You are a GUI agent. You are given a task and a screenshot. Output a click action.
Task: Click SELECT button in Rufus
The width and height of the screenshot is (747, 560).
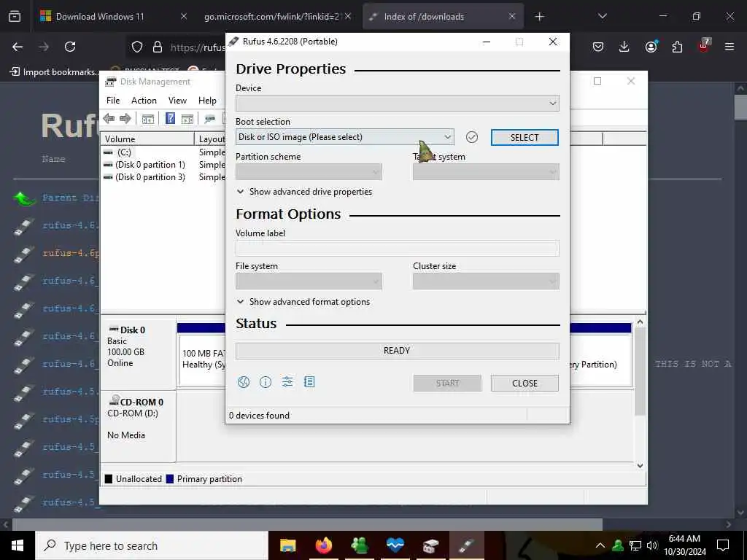coord(525,138)
